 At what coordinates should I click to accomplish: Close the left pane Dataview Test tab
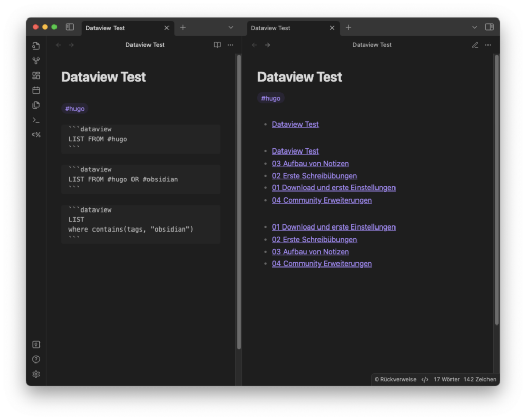[167, 28]
